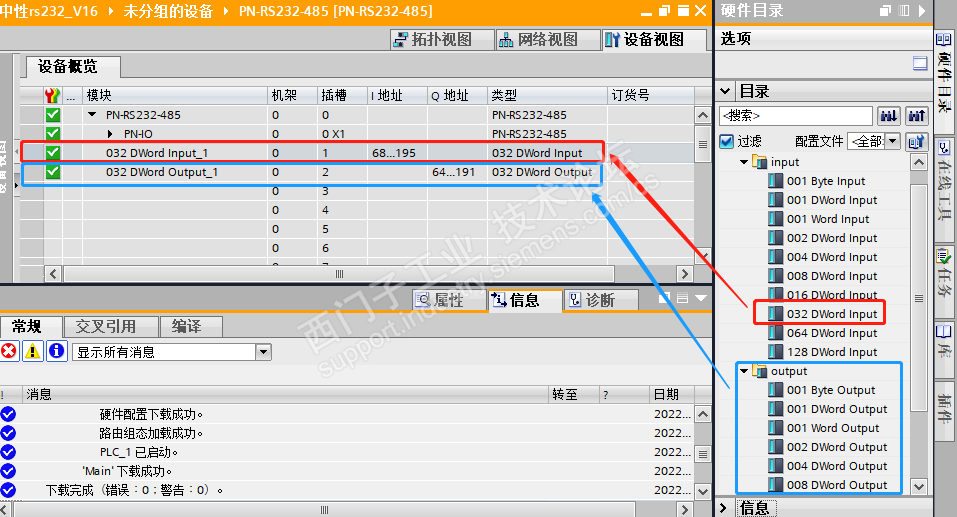Toggle information messages filter icon

coord(57,351)
